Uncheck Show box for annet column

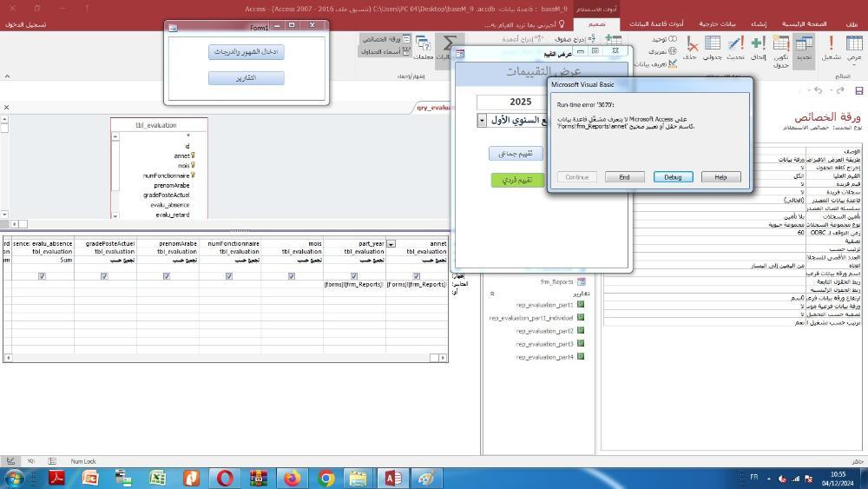coord(417,276)
